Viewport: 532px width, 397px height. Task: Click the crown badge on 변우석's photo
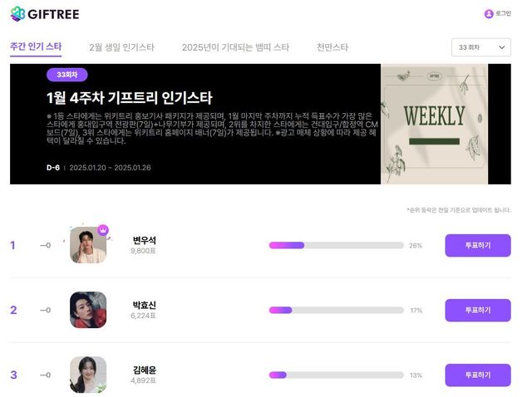[x=103, y=230]
